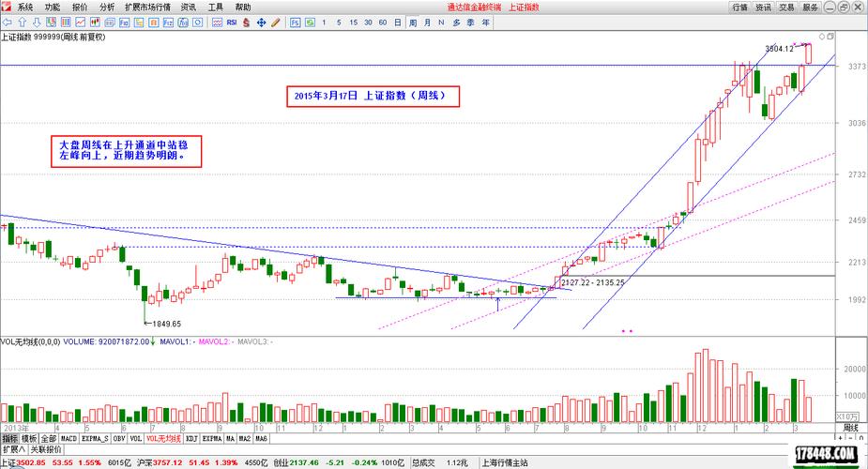The height and width of the screenshot is (469, 868).
Task: Click the 周线 label beside the time axis
Action: click(x=850, y=428)
